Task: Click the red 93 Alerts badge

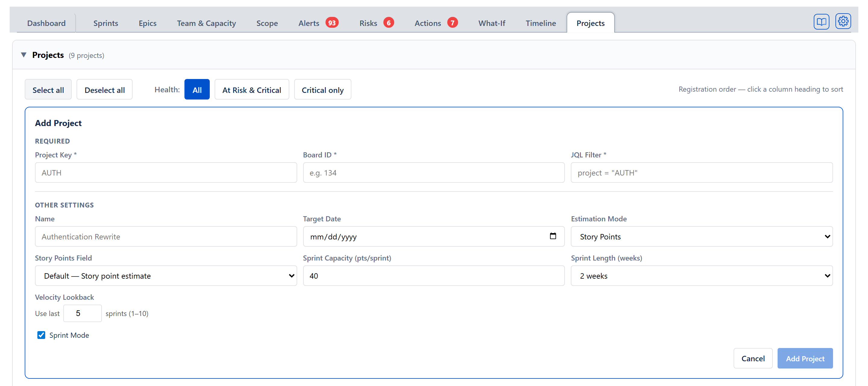Action: [332, 23]
